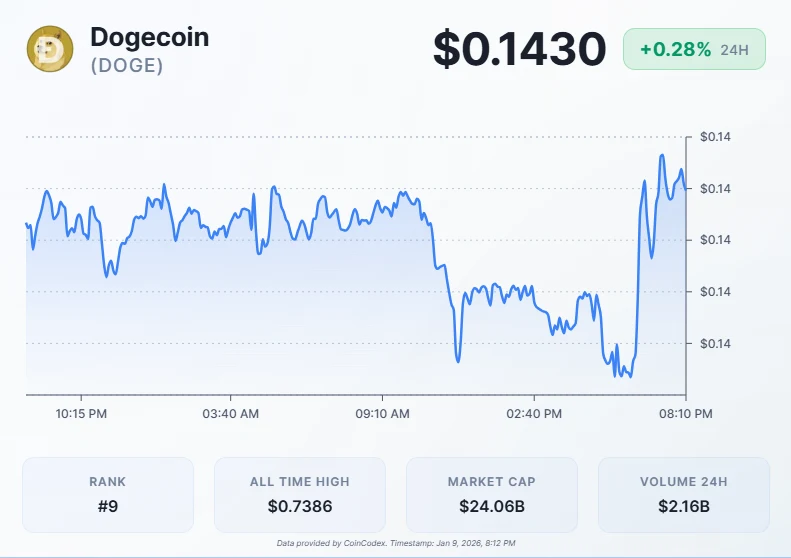Click the 08:10 PM time axis label

(x=685, y=413)
